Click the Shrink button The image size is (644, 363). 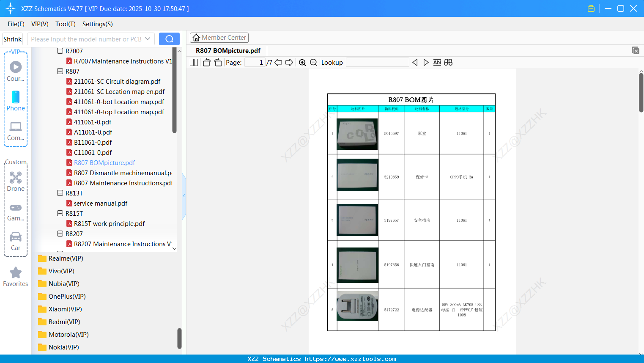[x=13, y=39]
